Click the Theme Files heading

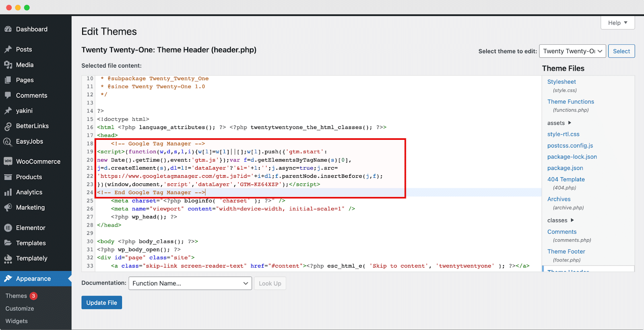pyautogui.click(x=563, y=68)
